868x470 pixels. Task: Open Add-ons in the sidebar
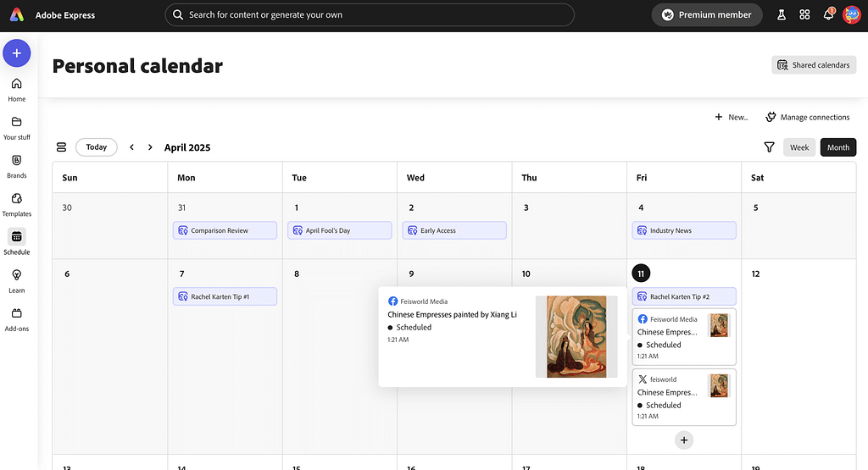(17, 319)
